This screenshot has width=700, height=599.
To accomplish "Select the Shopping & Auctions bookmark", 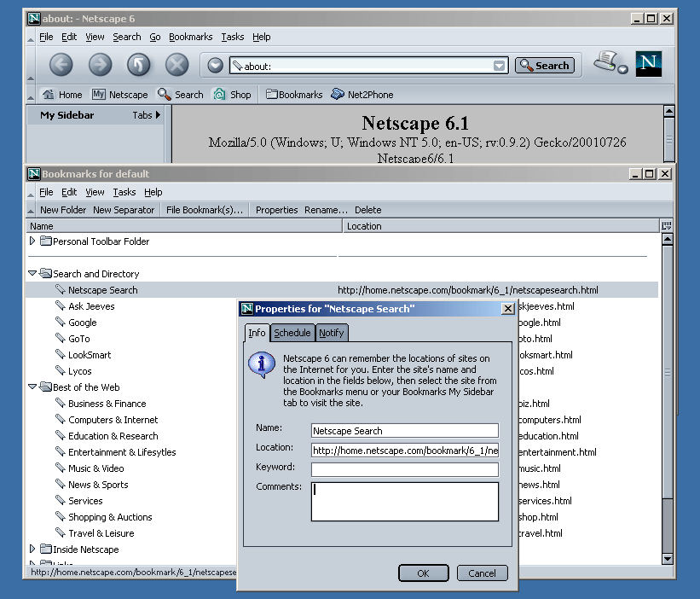I will tap(110, 517).
